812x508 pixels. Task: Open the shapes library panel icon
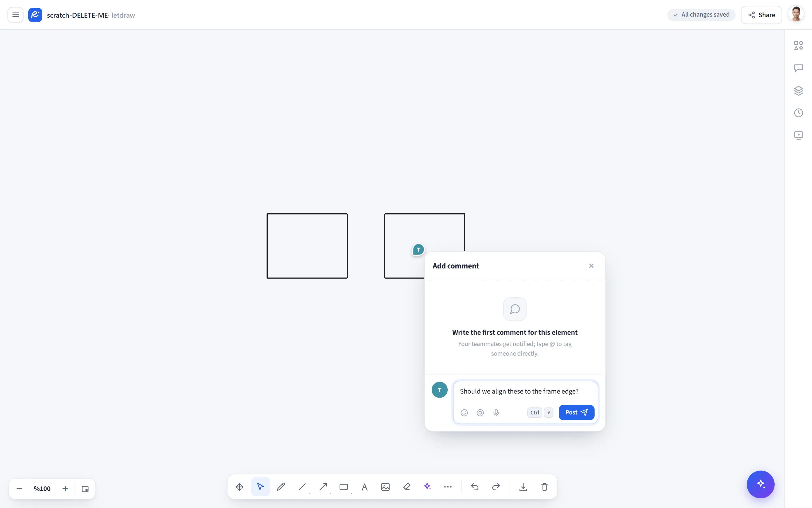pyautogui.click(x=798, y=45)
